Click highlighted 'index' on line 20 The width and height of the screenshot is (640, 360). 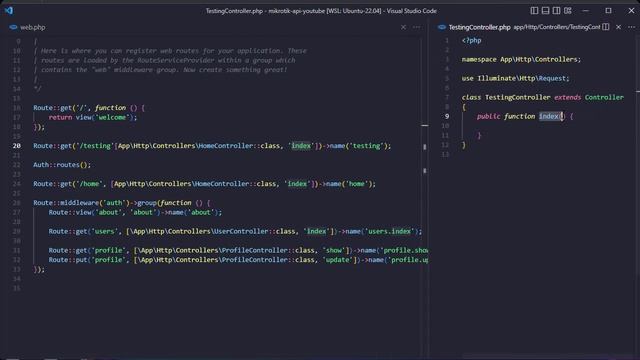[301, 146]
